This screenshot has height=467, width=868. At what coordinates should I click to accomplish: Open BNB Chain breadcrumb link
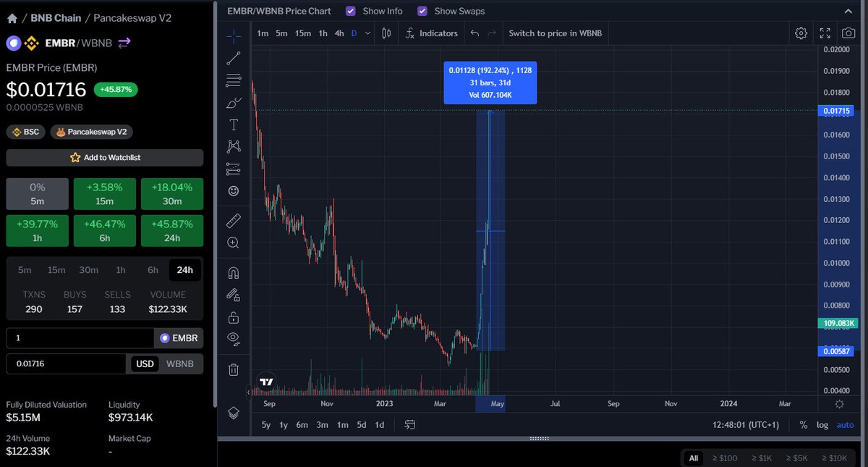click(56, 18)
